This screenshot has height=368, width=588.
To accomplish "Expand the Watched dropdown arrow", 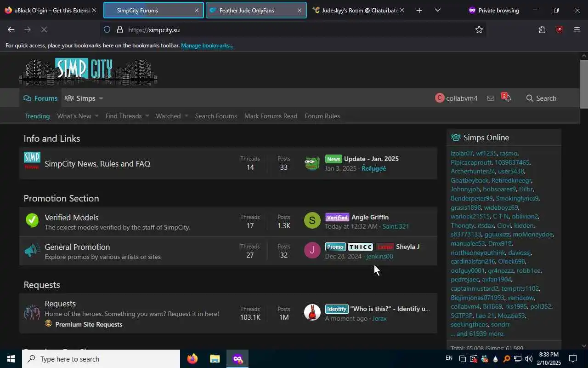I will point(186,116).
